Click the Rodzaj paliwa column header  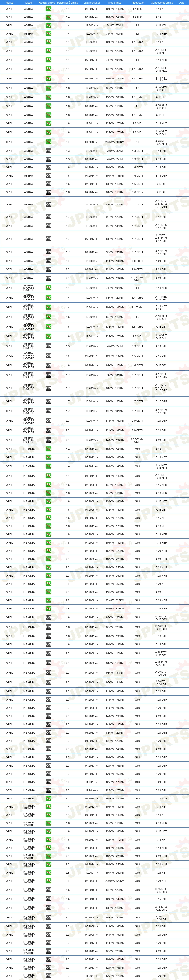47,2
